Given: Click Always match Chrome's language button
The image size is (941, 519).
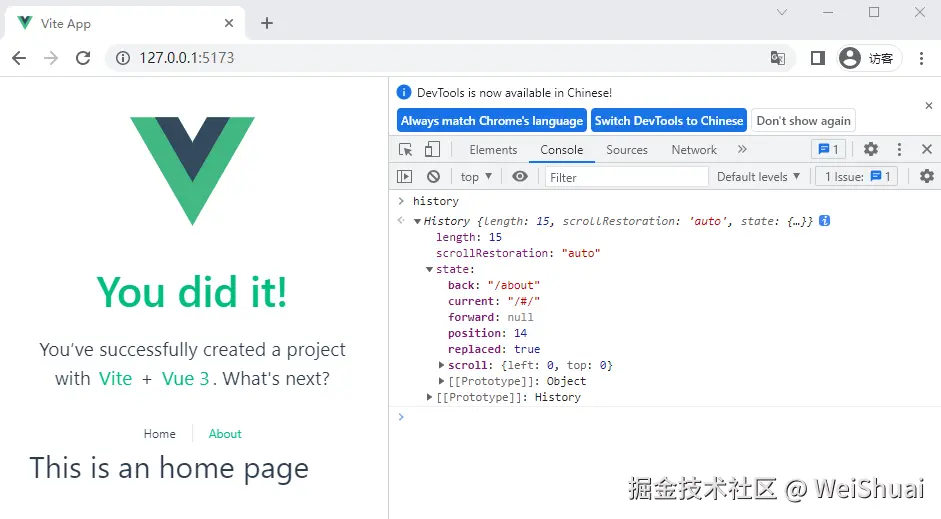Looking at the screenshot, I should coord(492,121).
